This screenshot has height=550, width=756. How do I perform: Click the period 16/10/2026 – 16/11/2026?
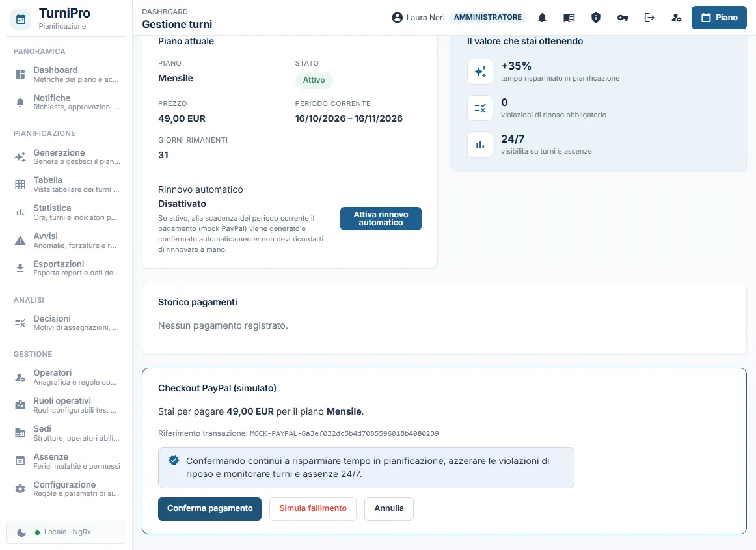coord(349,118)
